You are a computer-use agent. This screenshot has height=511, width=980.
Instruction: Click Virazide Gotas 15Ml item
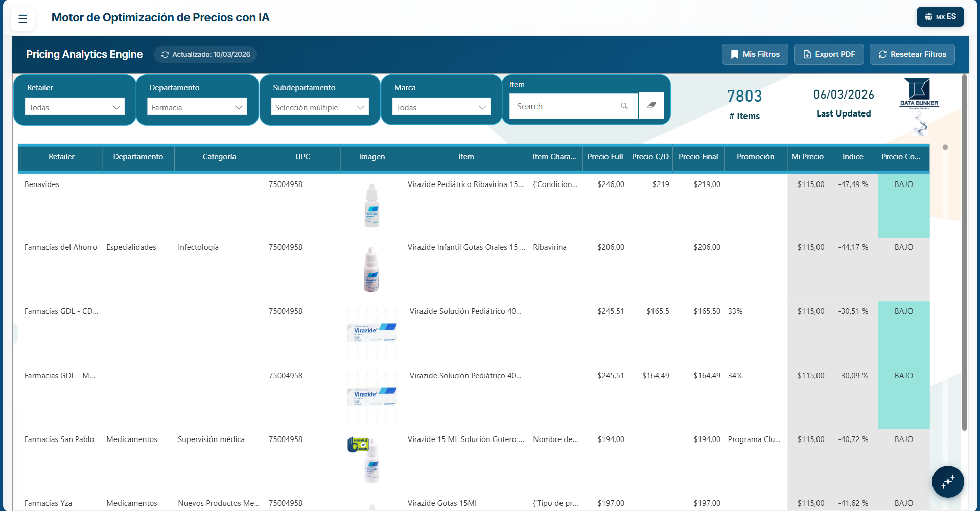tap(442, 503)
